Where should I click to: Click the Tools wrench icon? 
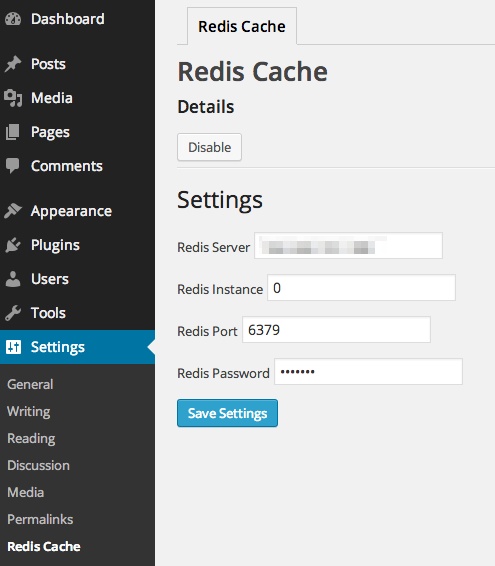[x=13, y=313]
